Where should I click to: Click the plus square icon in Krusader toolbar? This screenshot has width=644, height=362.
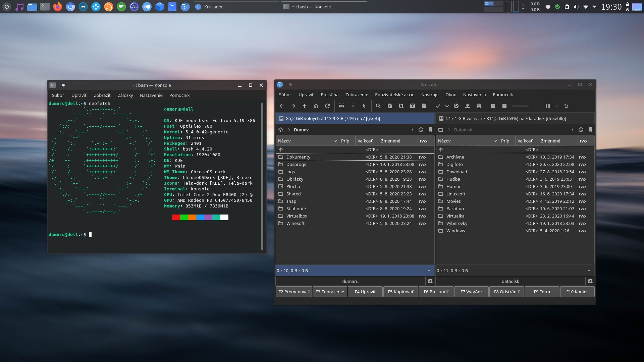[493, 106]
